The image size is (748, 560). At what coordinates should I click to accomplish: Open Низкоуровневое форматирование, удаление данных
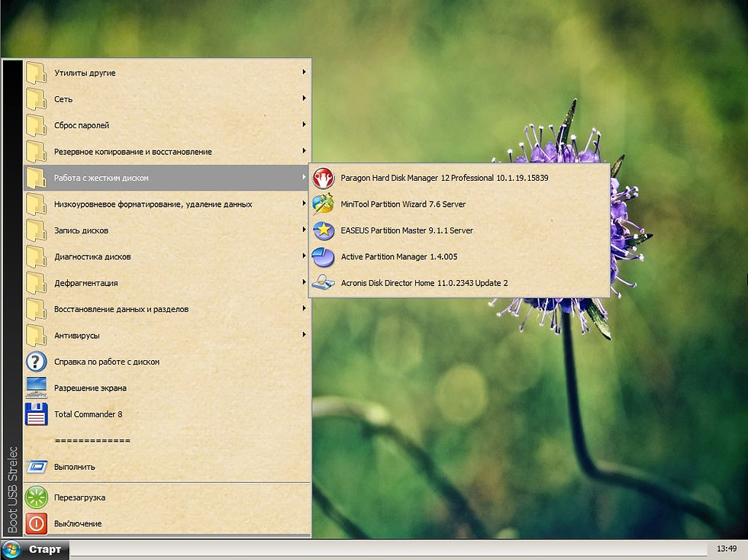pyautogui.click(x=166, y=204)
